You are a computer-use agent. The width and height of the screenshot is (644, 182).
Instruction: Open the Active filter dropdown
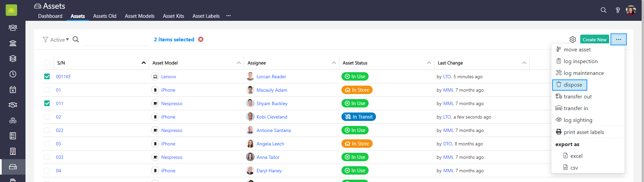pos(56,40)
